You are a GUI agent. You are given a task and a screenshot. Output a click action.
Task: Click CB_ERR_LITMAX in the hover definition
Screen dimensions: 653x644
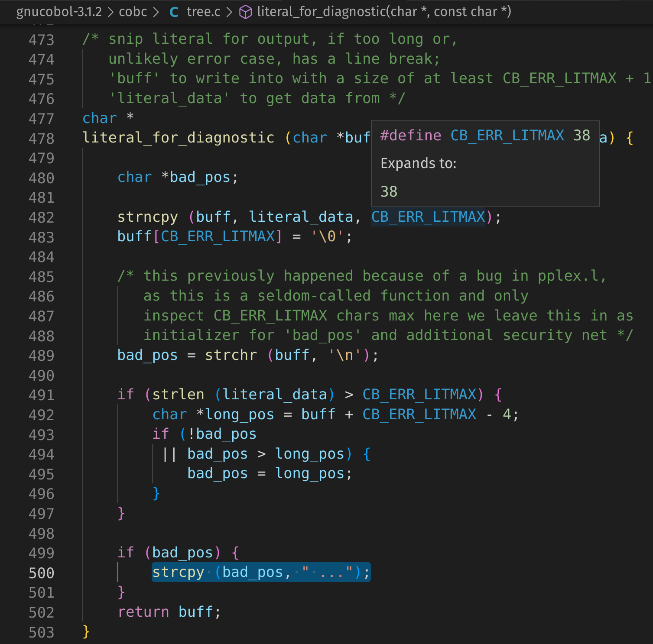coord(507,136)
